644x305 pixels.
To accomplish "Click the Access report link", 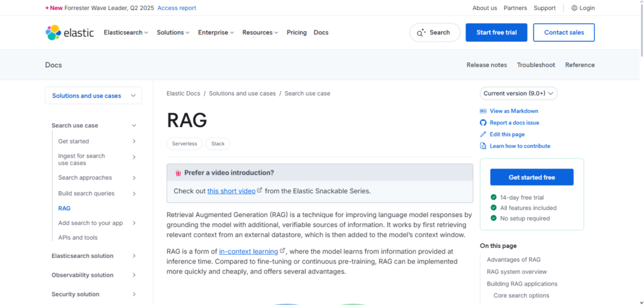I will (177, 8).
